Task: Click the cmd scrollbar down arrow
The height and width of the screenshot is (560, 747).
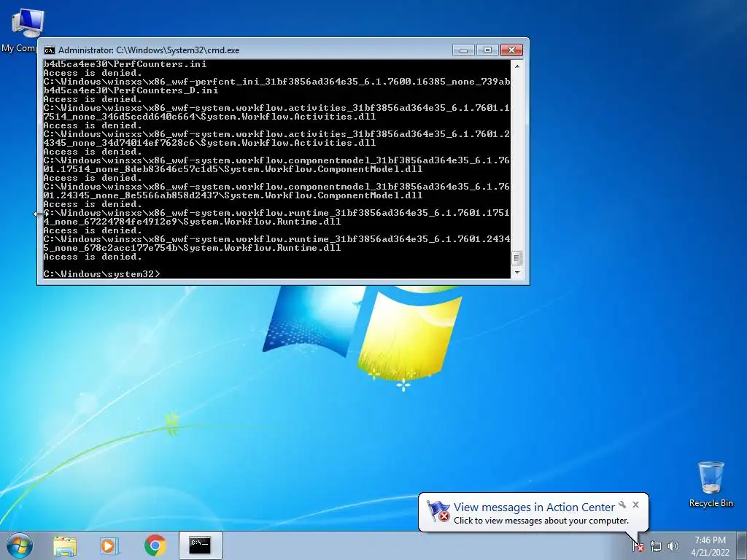Action: point(517,273)
